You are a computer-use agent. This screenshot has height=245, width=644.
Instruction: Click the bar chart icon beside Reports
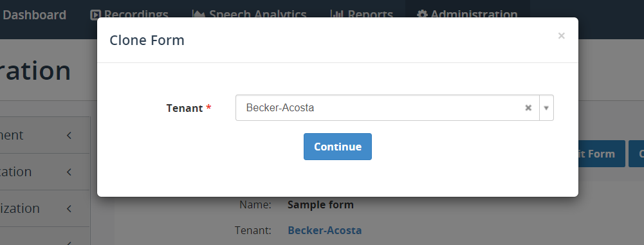click(x=336, y=15)
